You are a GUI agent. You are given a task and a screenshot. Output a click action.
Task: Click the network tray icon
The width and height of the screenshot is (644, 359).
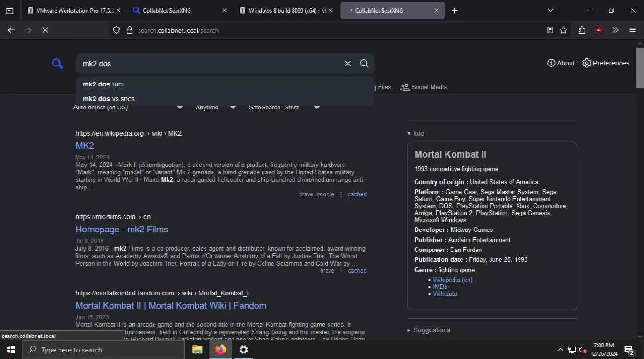point(572,350)
